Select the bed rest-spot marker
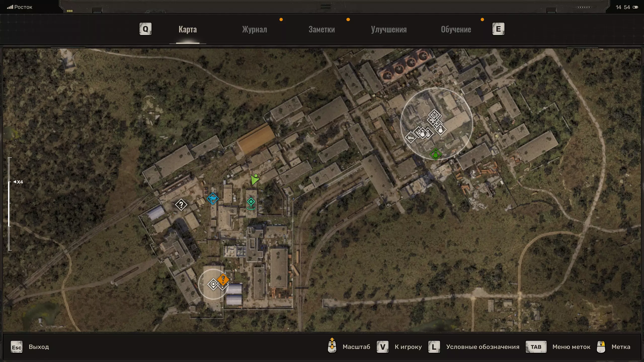 411,138
